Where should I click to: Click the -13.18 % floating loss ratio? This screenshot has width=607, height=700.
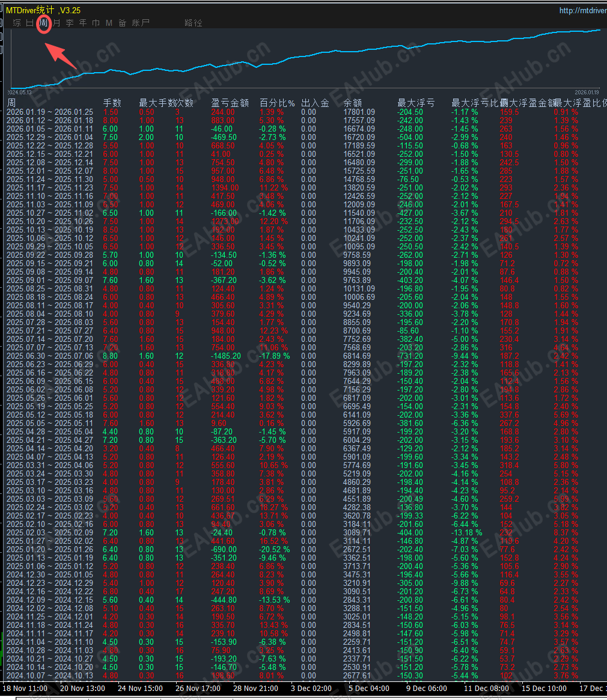click(x=466, y=532)
